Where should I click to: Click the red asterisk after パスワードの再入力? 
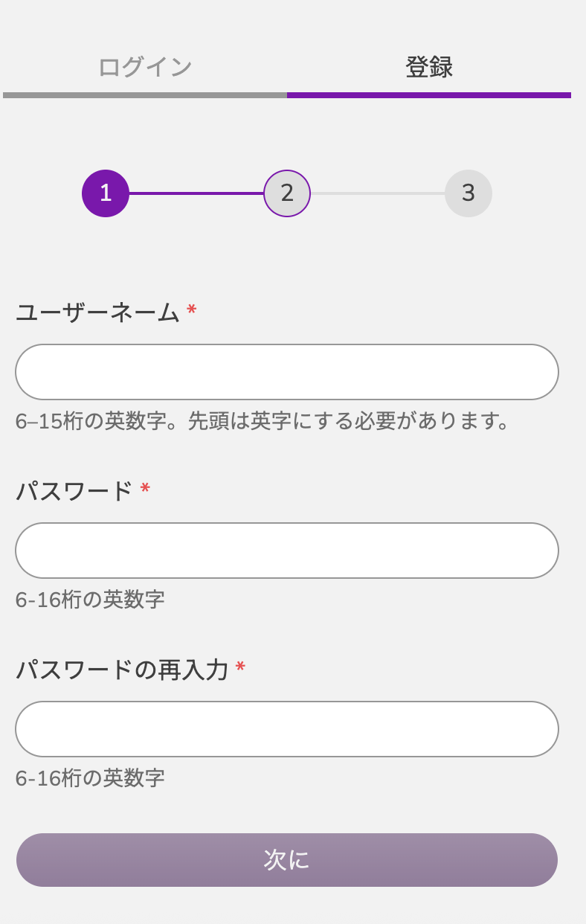point(240,667)
